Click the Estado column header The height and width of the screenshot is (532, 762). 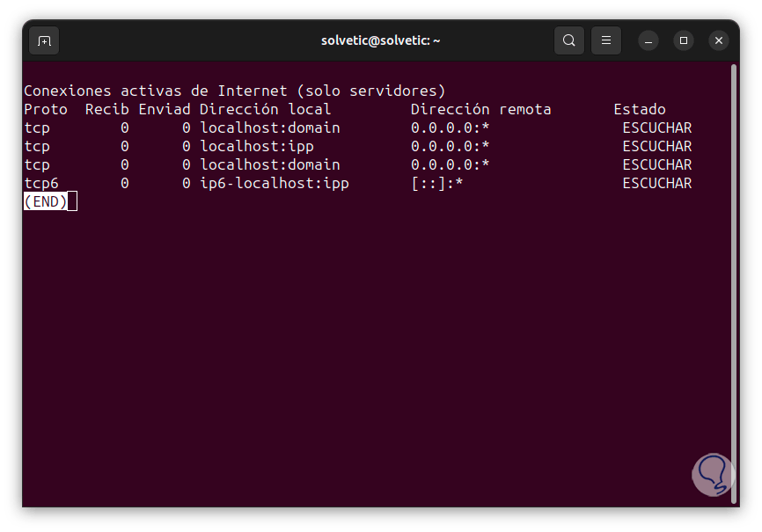tap(640, 109)
